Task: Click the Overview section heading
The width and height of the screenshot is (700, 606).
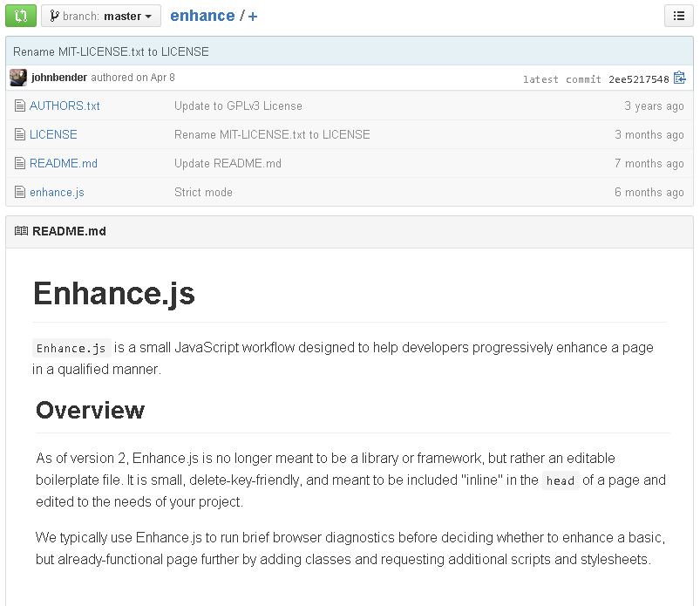Action: [90, 410]
